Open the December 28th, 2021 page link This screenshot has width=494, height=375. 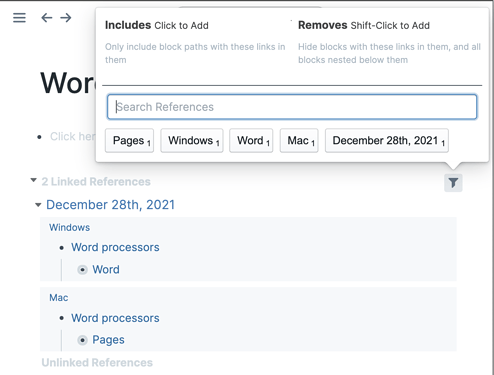[x=110, y=205]
